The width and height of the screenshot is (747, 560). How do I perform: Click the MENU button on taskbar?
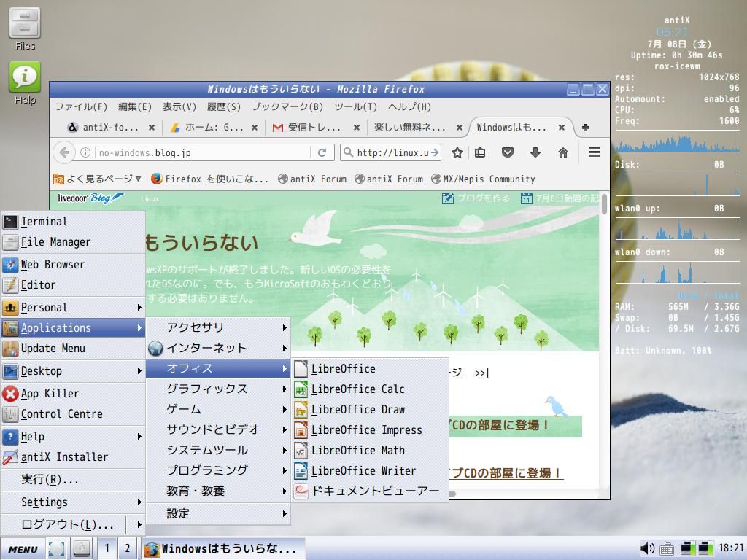point(23,549)
